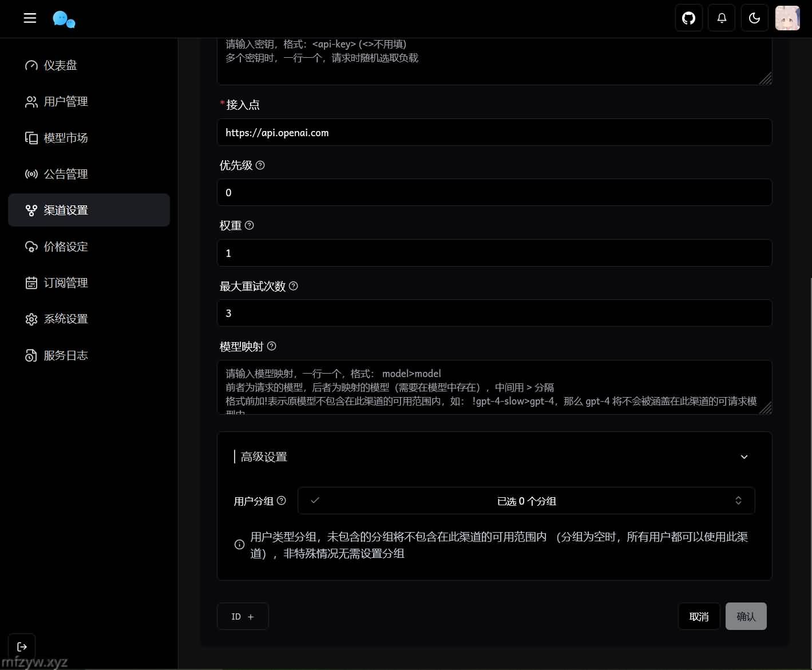Focus the 接入点 endpoint input field
The width and height of the screenshot is (812, 670).
(x=494, y=133)
